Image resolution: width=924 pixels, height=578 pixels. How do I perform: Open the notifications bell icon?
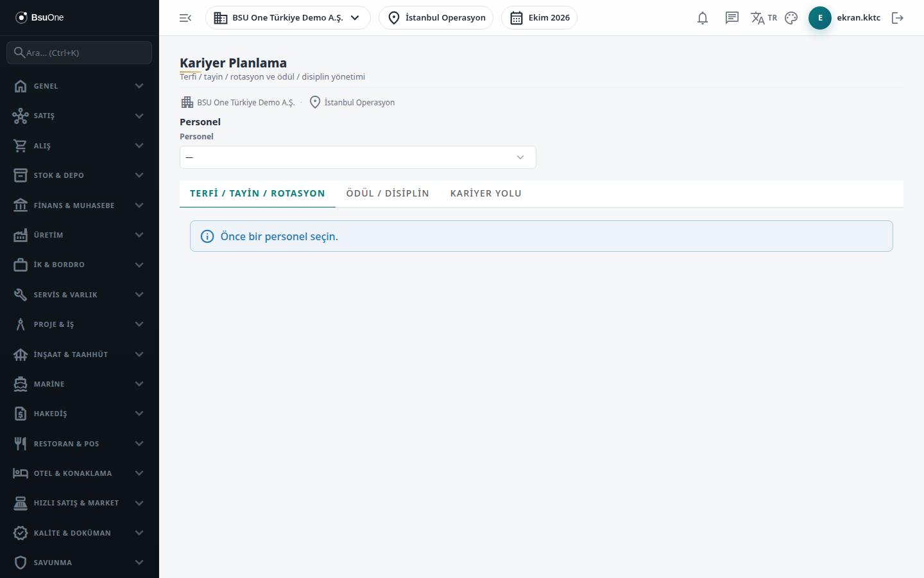point(703,18)
